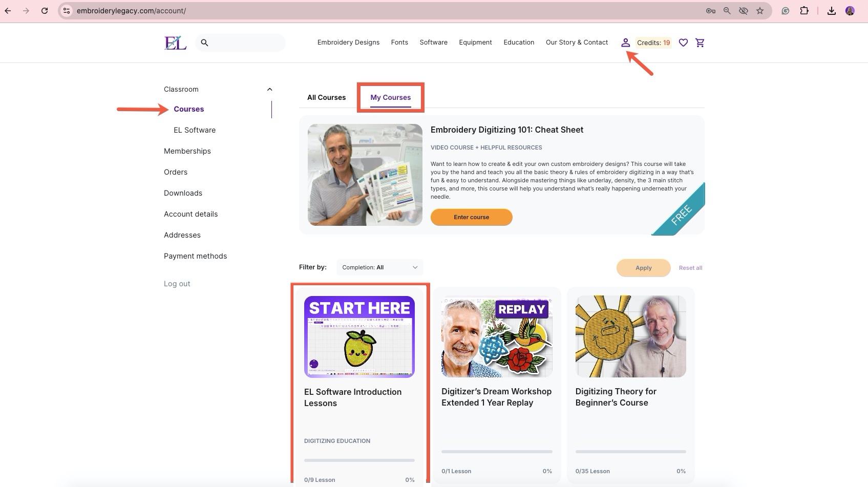The image size is (868, 487).
Task: Click VIDEO COURSE + HELPFUL RESOURCES subtitle
Action: 486,147
